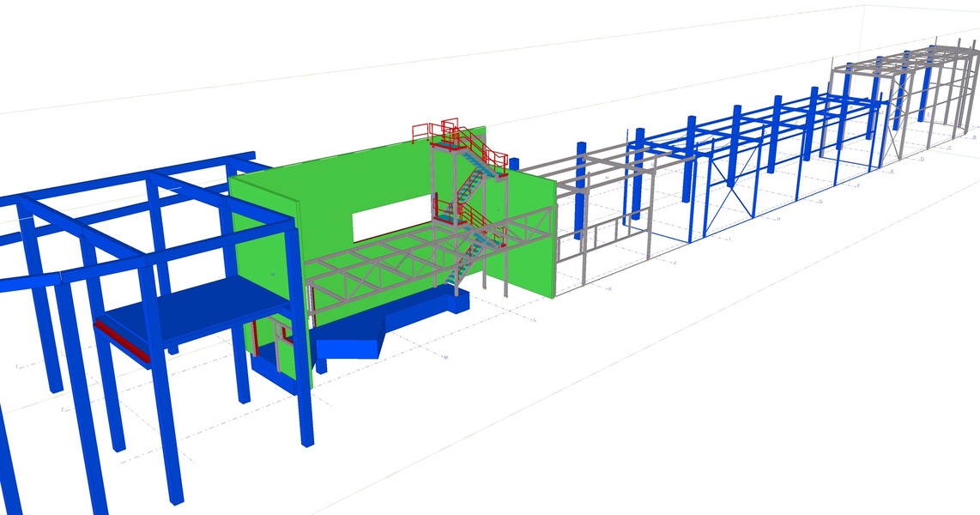Click grid line label 2 at lower left
Image resolution: width=980 pixels, height=515 pixels.
click(62, 409)
